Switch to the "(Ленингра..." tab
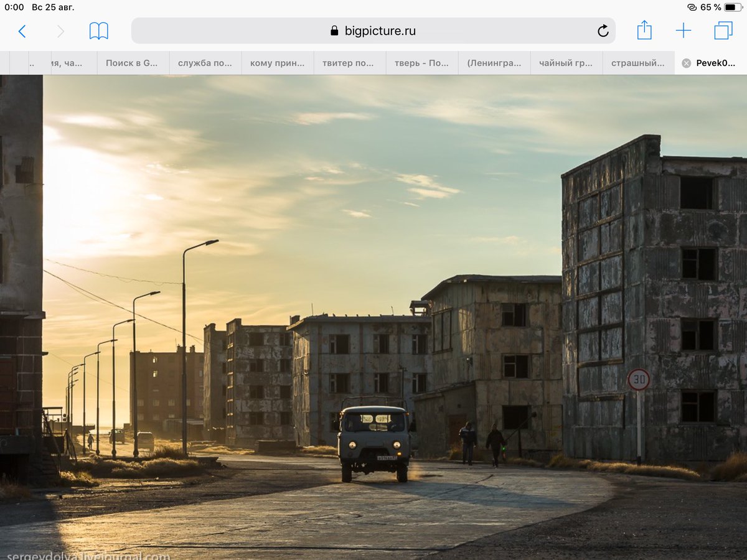Viewport: 747px width, 560px height. pyautogui.click(x=494, y=63)
